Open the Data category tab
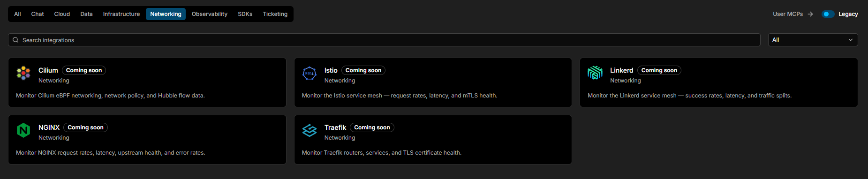The width and height of the screenshot is (868, 179). pyautogui.click(x=86, y=14)
